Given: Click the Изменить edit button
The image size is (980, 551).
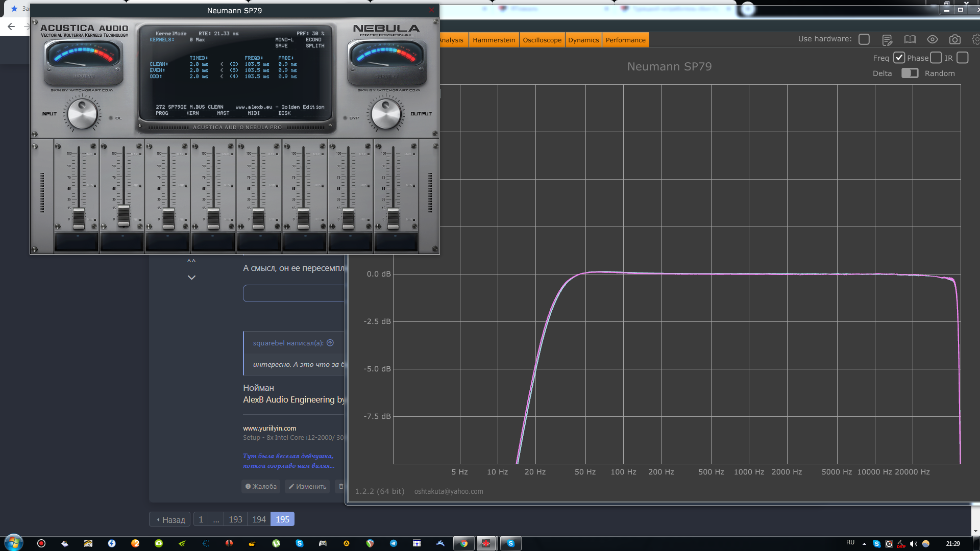Looking at the screenshot, I should coord(307,486).
